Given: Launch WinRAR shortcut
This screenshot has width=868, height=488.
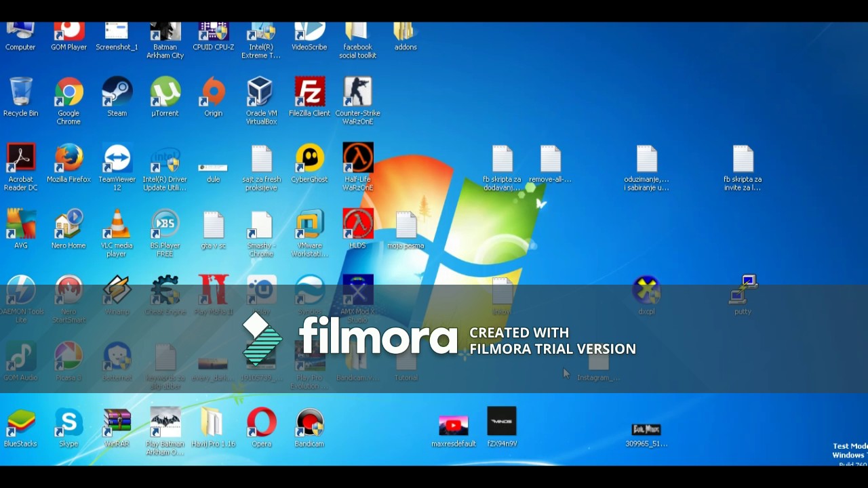Looking at the screenshot, I should pos(117,422).
